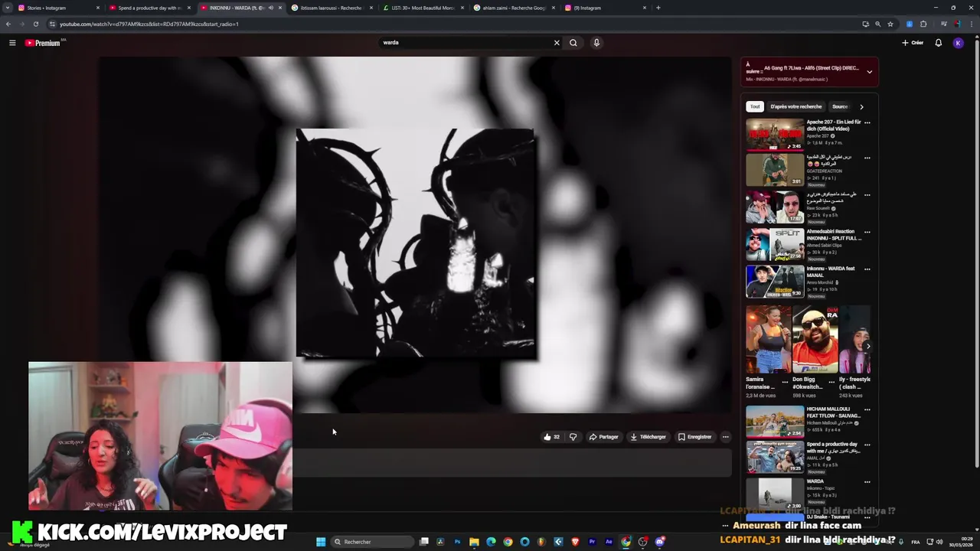Go back with the browser back arrow
The width and height of the screenshot is (980, 551).
tap(8, 24)
